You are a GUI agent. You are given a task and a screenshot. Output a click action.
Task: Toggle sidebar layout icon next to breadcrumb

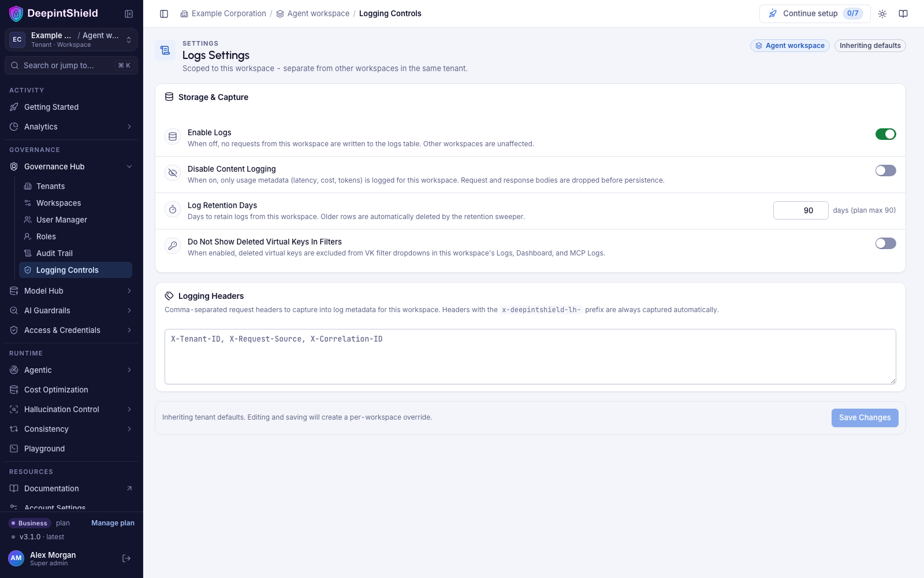164,14
